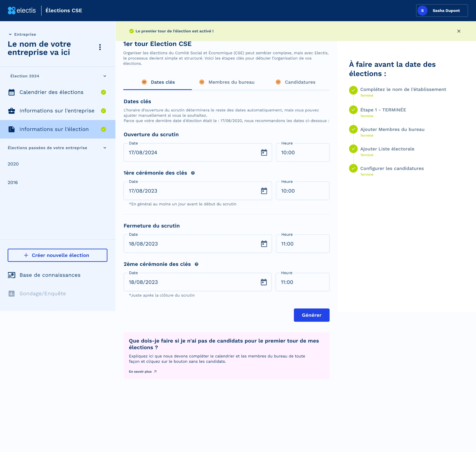476x452 pixels.
Task: Open calendar picker for Fermeture du scrutin date
Action: (264, 244)
